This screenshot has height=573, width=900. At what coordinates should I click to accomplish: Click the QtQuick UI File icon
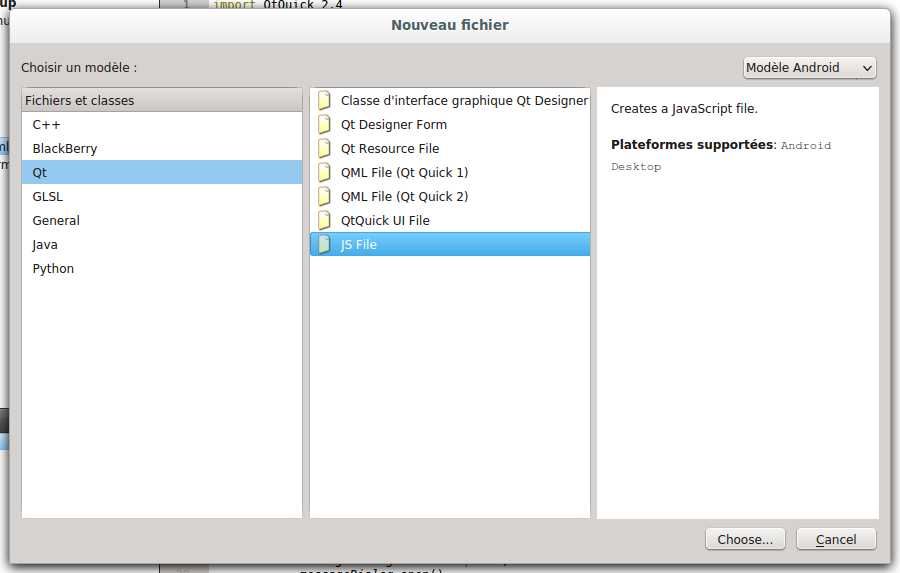click(x=324, y=221)
